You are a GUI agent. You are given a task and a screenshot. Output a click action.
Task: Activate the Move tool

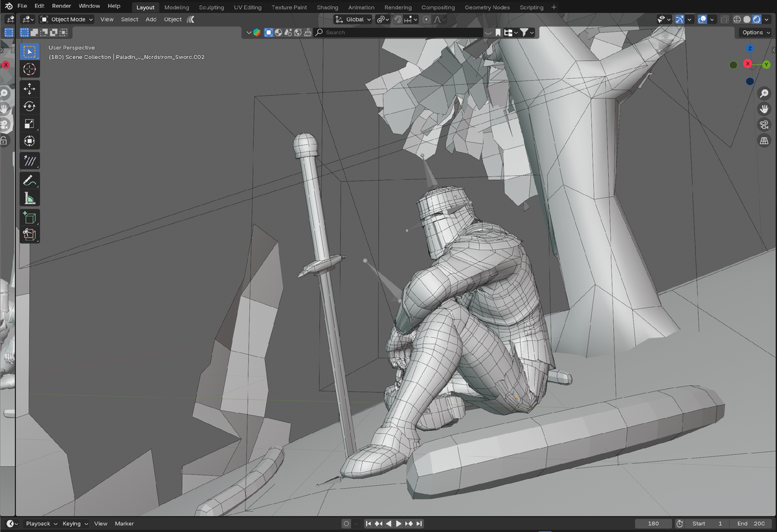pyautogui.click(x=29, y=89)
